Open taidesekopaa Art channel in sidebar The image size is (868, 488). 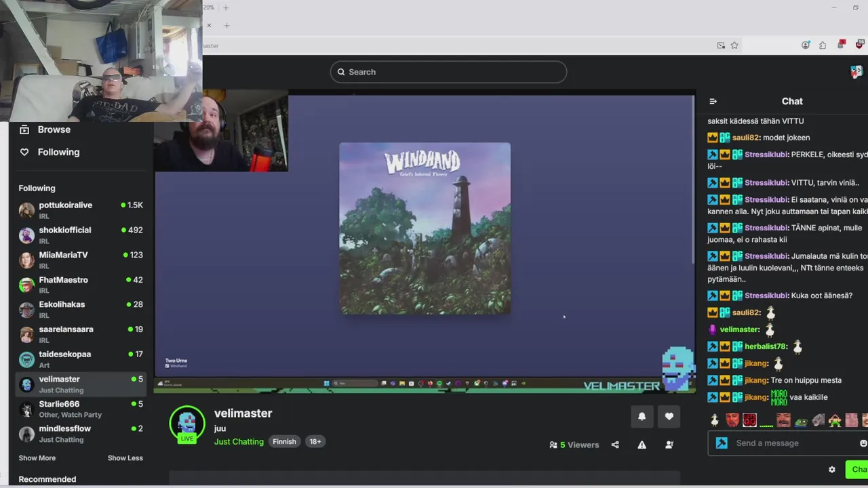tap(81, 359)
